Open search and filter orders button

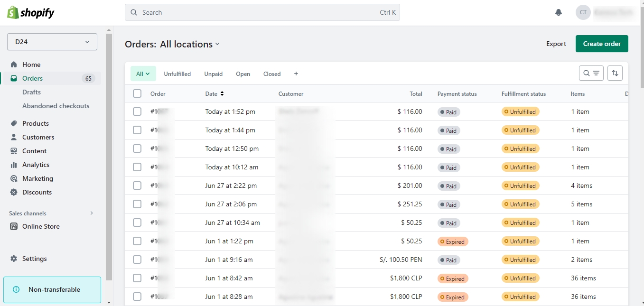click(591, 73)
